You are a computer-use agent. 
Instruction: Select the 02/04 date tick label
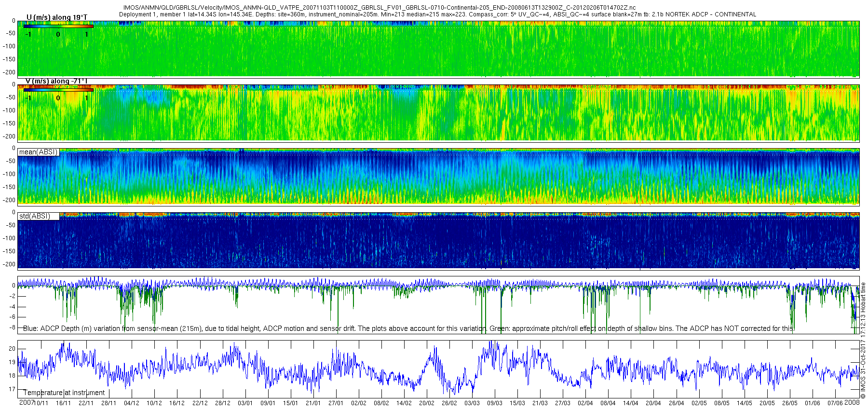tap(585, 403)
